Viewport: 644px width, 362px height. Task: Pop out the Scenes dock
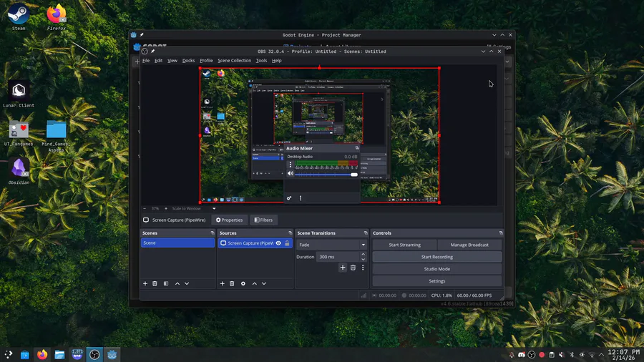pos(213,233)
